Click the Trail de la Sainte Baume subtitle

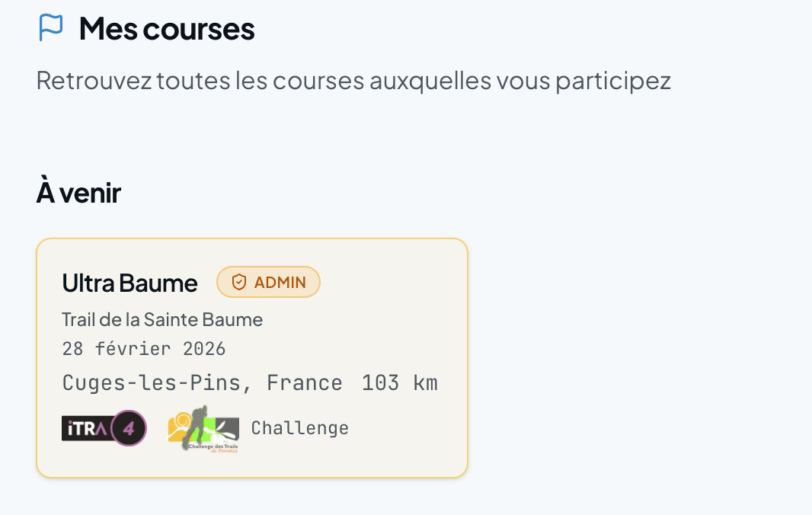162,319
